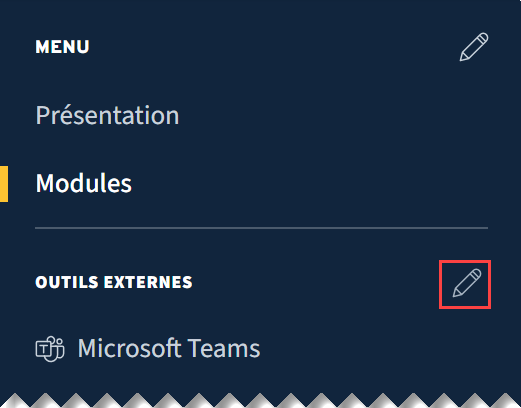This screenshot has width=521, height=408.
Task: Click the Microsoft Teams logo icon
Action: click(x=50, y=349)
